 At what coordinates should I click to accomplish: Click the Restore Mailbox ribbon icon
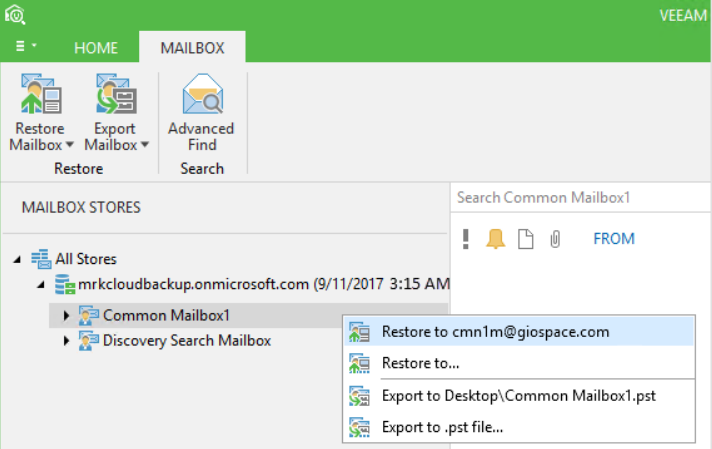[x=41, y=94]
